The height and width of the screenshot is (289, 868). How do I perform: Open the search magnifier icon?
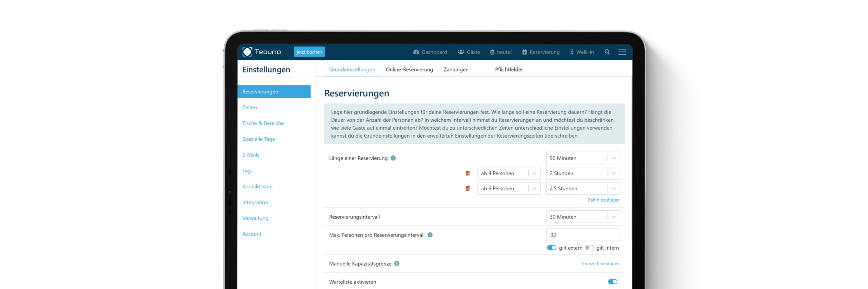click(x=607, y=52)
